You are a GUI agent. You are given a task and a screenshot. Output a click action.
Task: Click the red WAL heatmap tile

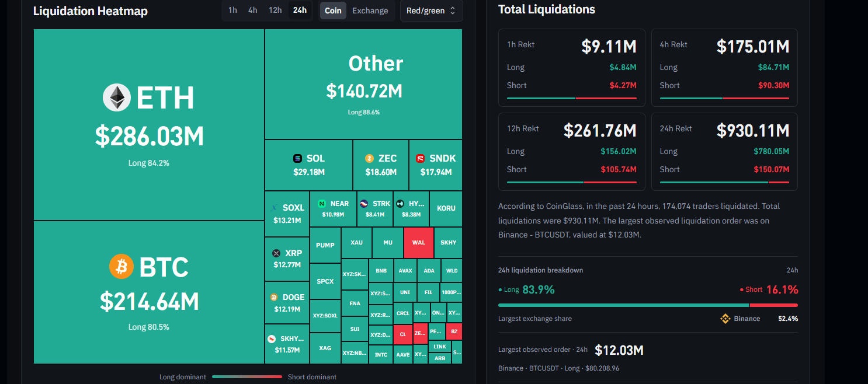[x=419, y=243]
